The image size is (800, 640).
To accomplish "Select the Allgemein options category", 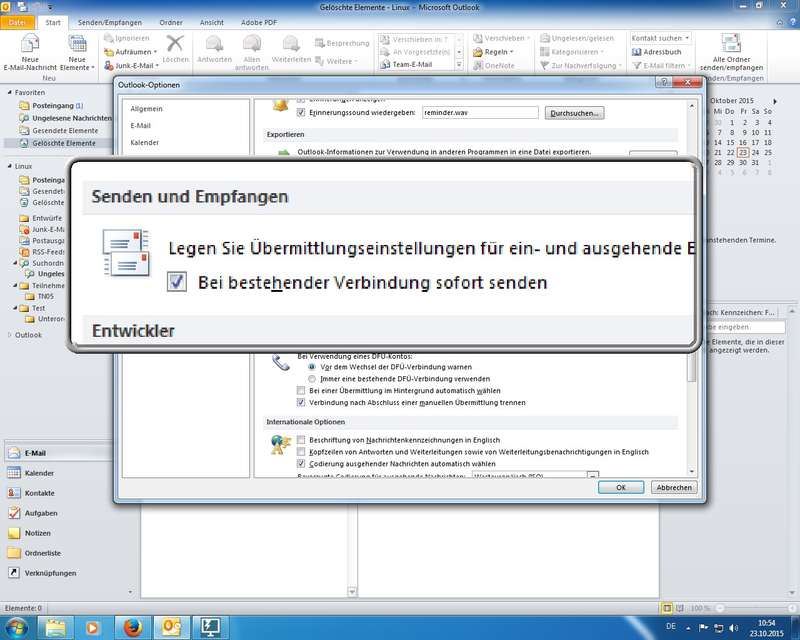I will tap(146, 109).
